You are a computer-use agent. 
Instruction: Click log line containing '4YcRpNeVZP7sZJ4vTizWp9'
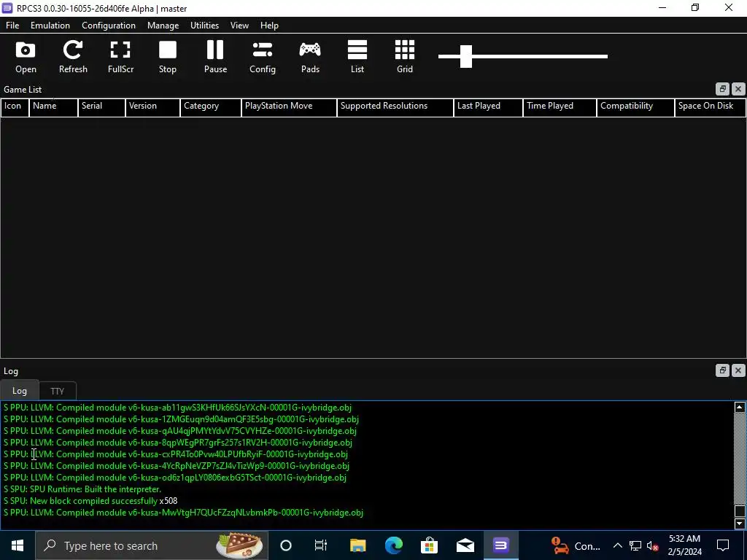[177, 466]
